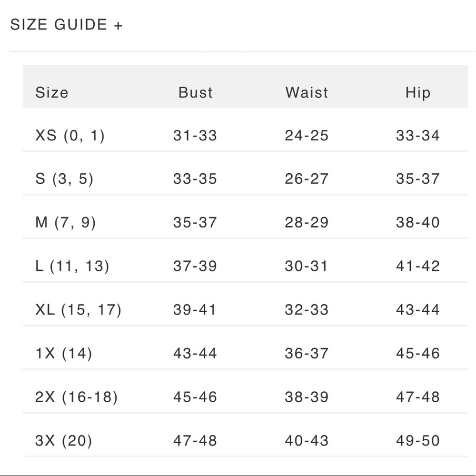Click the Size column header
476x476 pixels.
(x=52, y=93)
